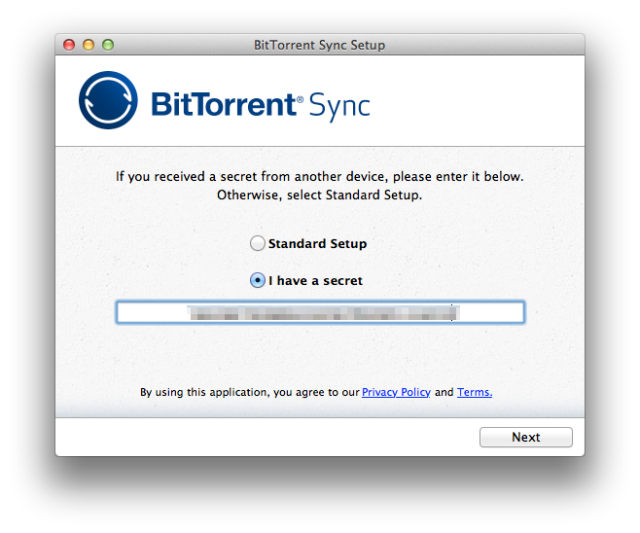
Task: Click the By using this application agreement text
Action: click(x=249, y=392)
